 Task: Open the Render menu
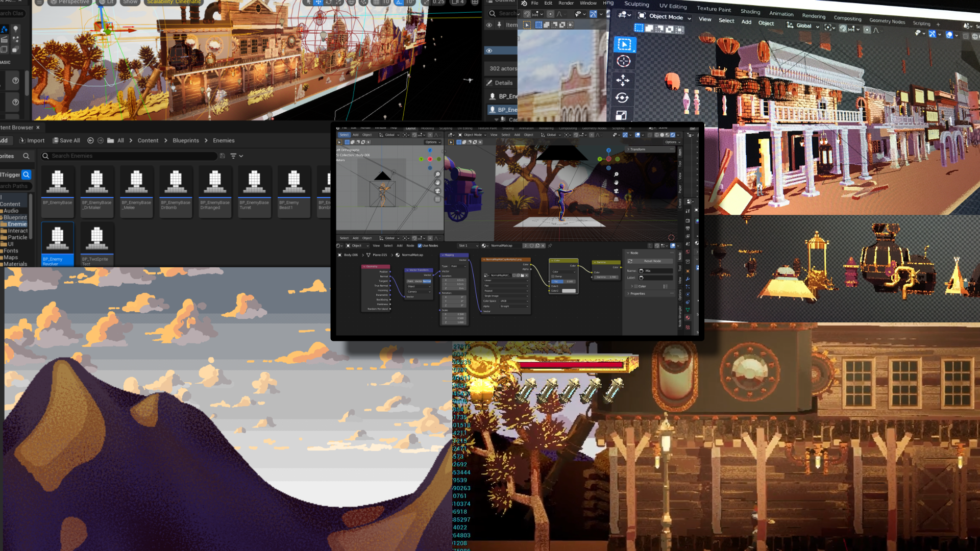(x=566, y=3)
